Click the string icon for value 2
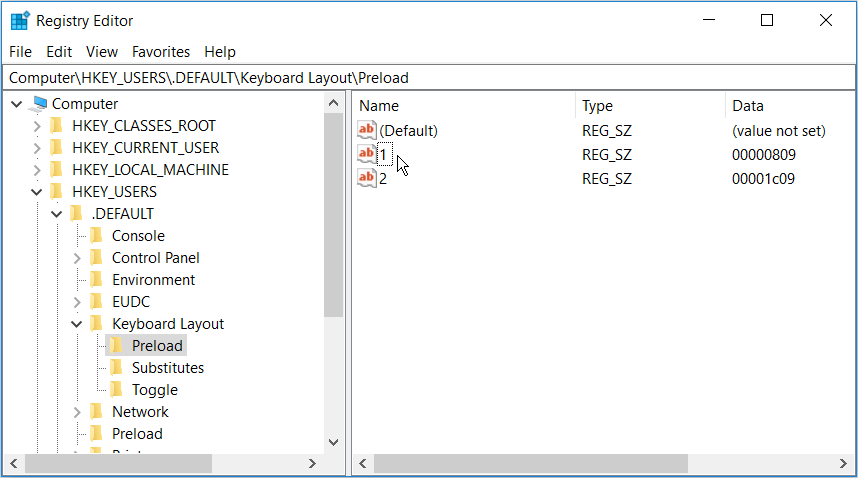This screenshot has height=478, width=858. (367, 179)
